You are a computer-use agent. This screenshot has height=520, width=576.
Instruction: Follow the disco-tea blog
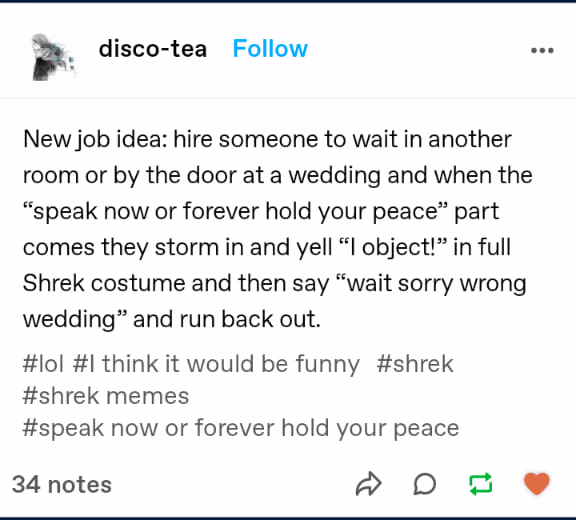tap(270, 48)
